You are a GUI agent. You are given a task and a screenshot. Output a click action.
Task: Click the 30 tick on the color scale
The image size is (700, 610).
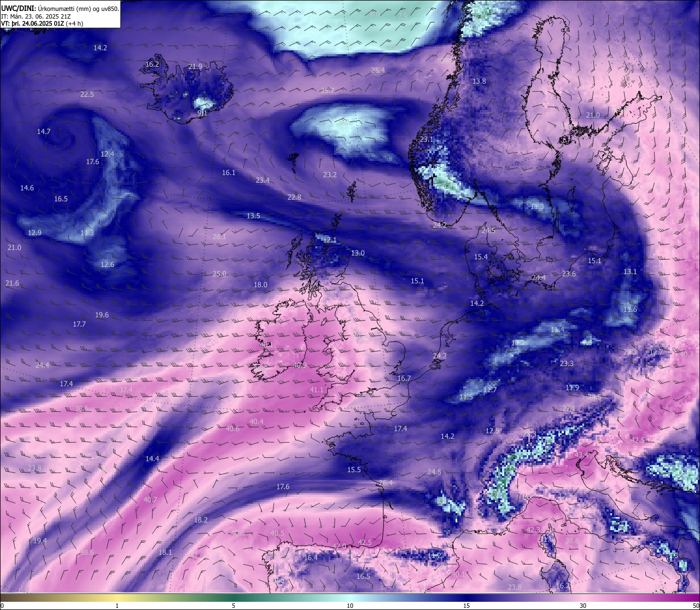(x=583, y=606)
